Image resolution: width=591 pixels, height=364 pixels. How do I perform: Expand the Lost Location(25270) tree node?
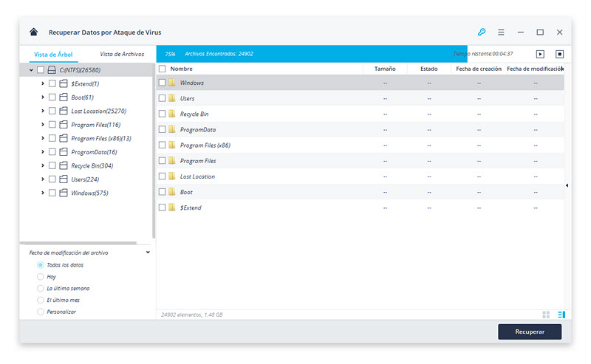[43, 111]
